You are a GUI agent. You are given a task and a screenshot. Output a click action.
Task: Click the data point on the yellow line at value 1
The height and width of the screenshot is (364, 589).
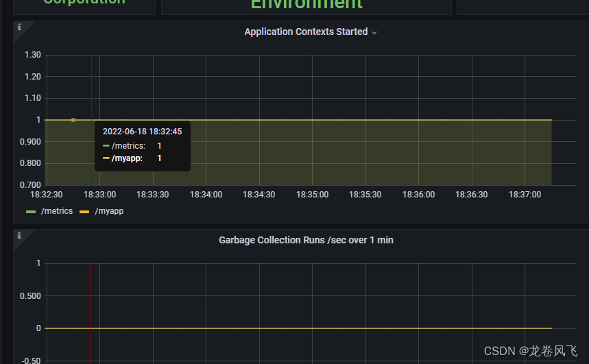click(x=73, y=120)
